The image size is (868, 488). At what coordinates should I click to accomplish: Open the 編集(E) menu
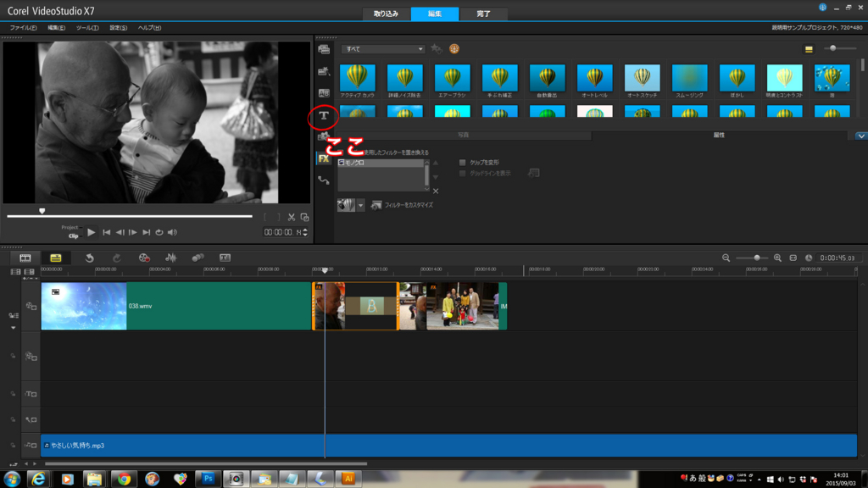56,28
